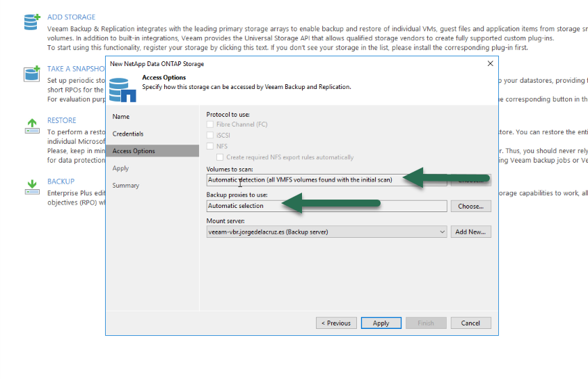The width and height of the screenshot is (588, 379).
Task: Click the Restore up-arrow icon
Action: [32, 127]
